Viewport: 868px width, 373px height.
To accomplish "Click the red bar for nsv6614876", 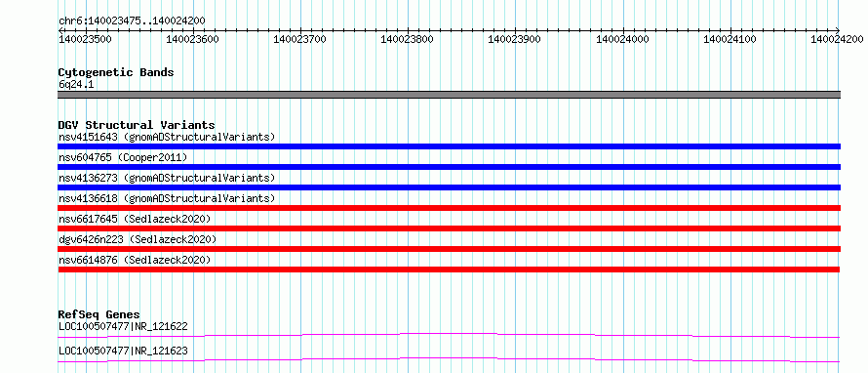I will coord(449,269).
